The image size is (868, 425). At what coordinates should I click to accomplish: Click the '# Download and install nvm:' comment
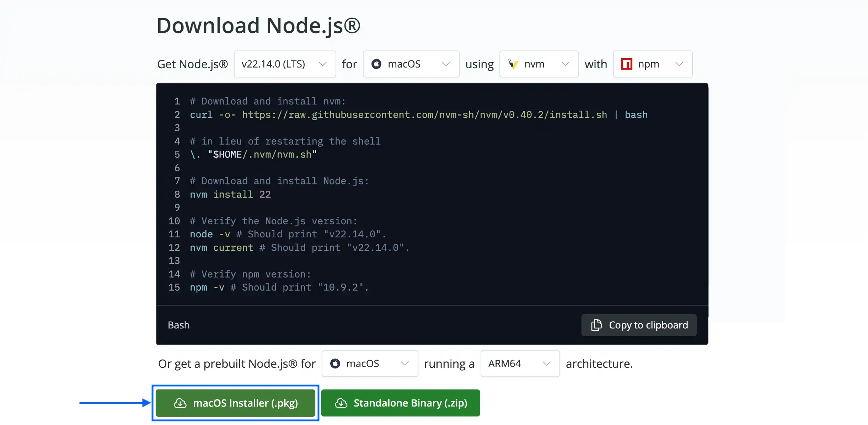click(x=267, y=101)
